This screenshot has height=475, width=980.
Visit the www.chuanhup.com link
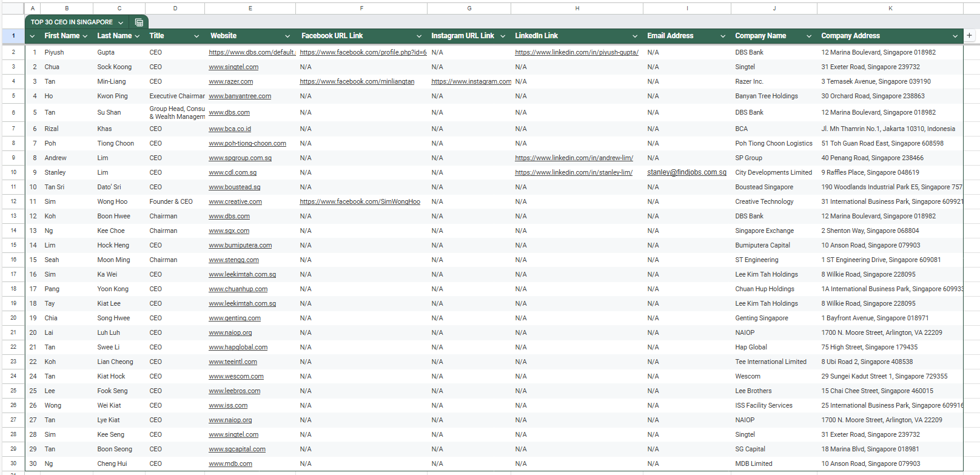(238, 289)
